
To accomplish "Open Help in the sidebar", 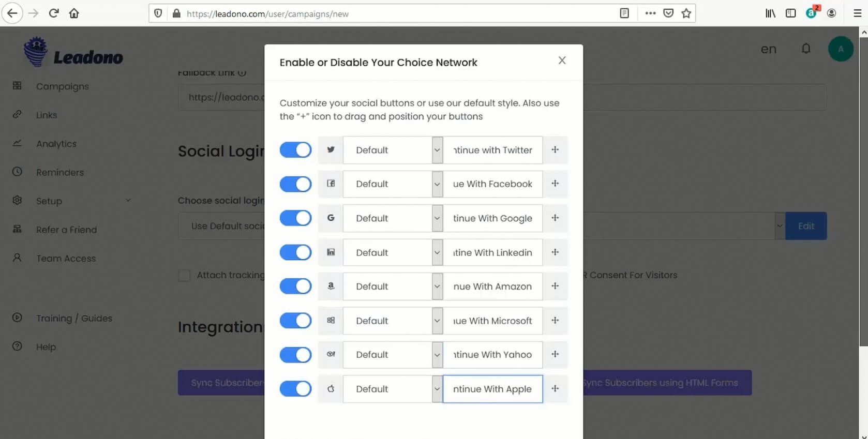I will click(46, 346).
